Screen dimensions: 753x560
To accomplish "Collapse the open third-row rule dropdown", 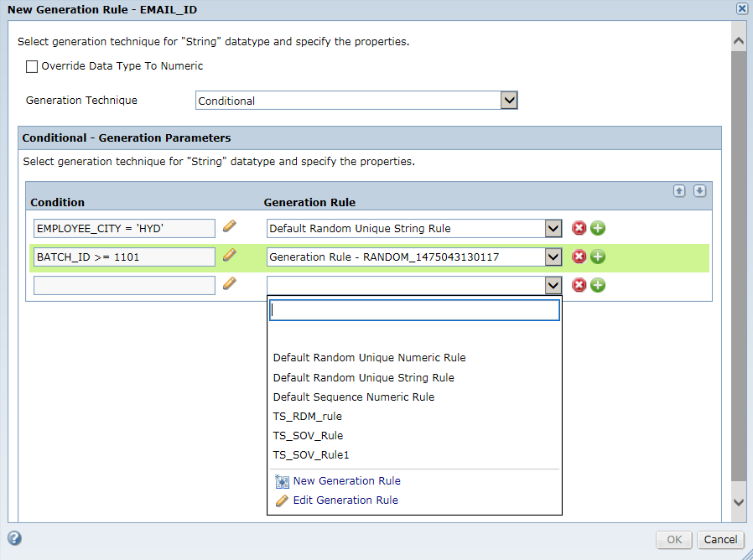I will (553, 285).
